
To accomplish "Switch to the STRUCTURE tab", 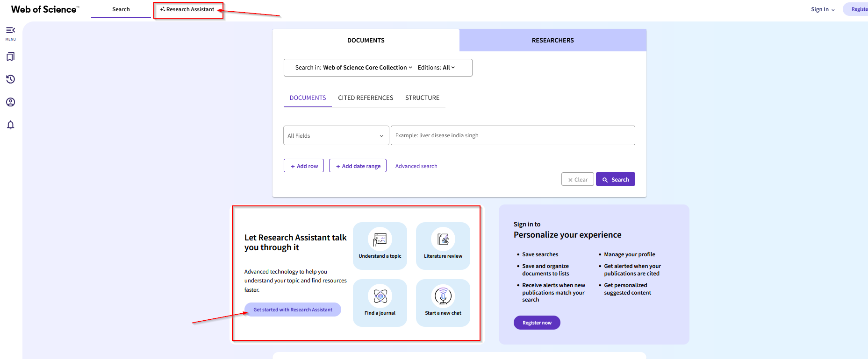I will point(422,98).
